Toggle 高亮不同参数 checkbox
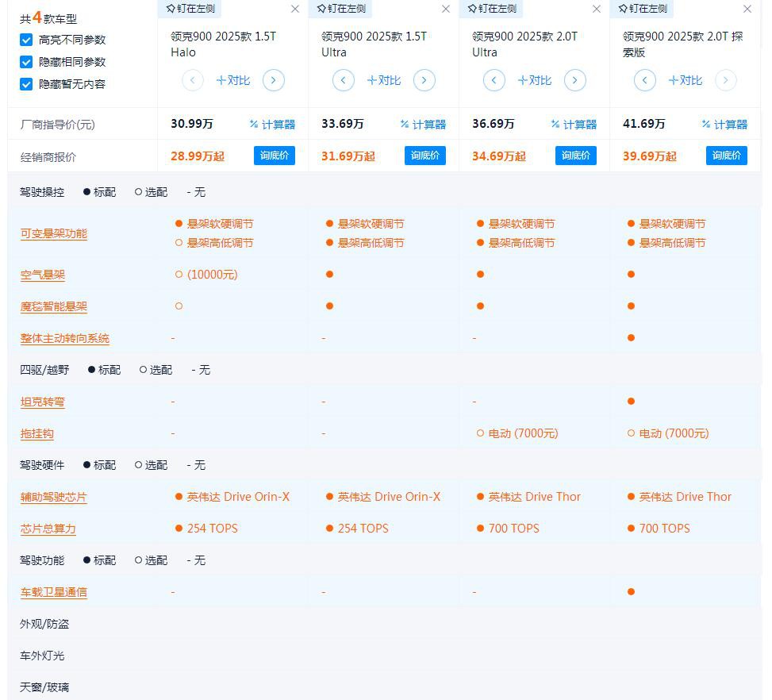The height and width of the screenshot is (700, 772). tap(26, 40)
